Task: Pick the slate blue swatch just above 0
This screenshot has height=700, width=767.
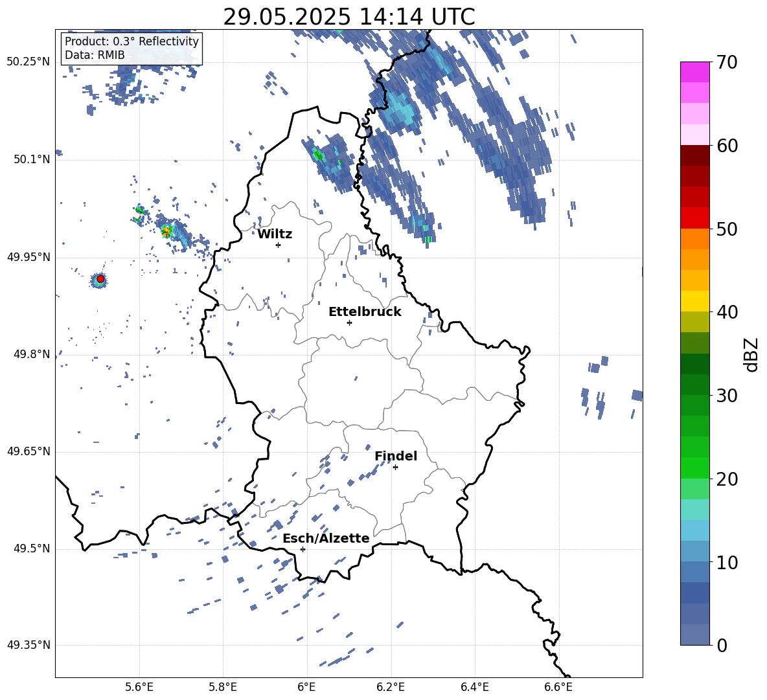Action: [695, 635]
